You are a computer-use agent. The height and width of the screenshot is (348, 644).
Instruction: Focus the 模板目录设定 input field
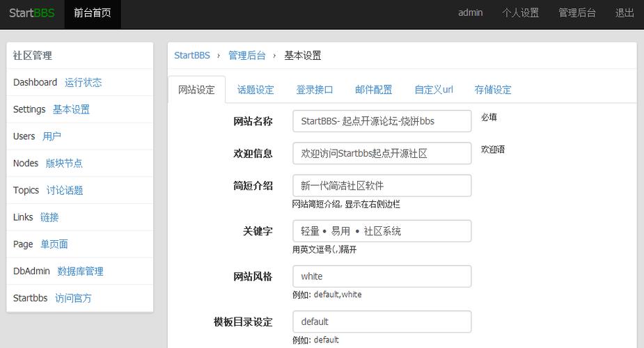point(382,322)
